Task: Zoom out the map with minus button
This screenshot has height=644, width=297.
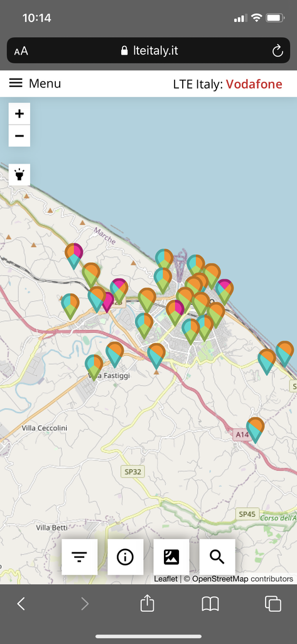Action: 19,136
